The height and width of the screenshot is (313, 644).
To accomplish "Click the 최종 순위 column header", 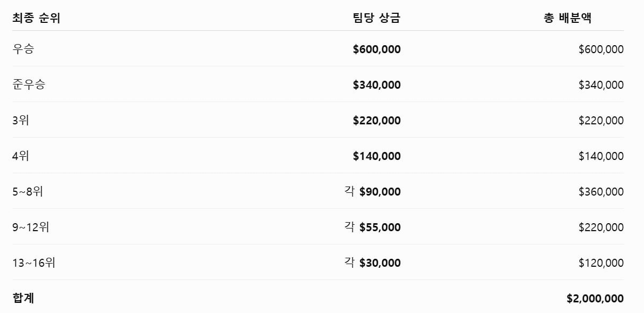I will point(36,18).
